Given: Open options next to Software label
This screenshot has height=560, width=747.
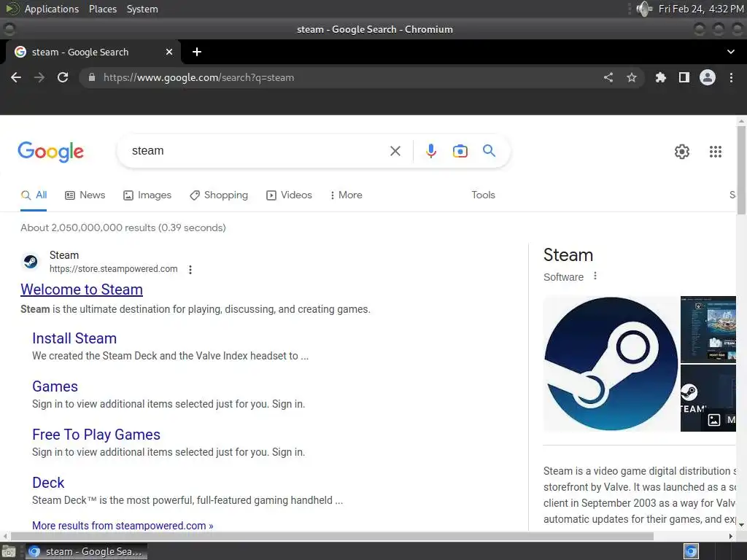Looking at the screenshot, I should coord(595,276).
